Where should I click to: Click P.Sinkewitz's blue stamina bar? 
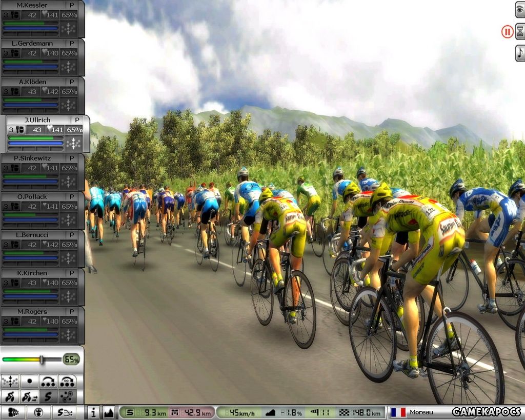tap(30, 181)
